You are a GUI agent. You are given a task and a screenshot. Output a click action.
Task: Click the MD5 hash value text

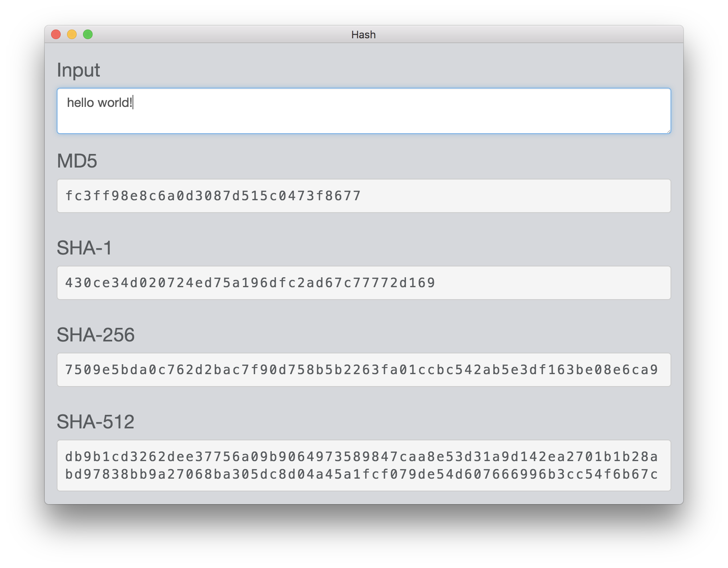point(213,196)
